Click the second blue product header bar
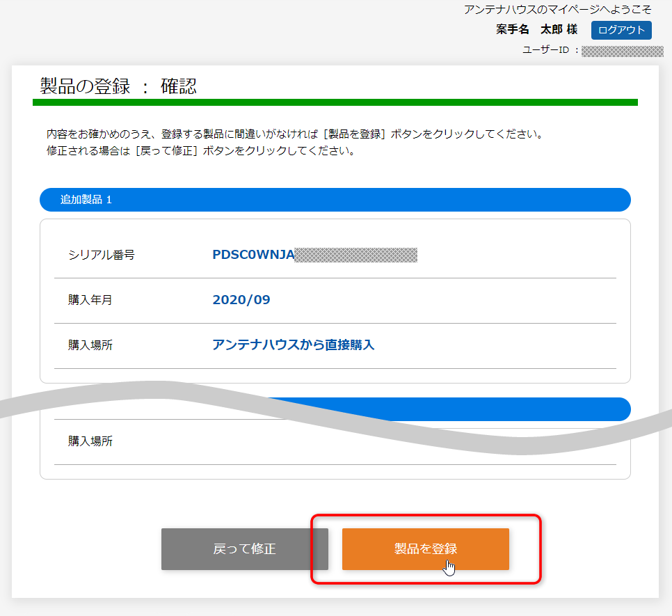The image size is (672, 616). tap(487, 409)
